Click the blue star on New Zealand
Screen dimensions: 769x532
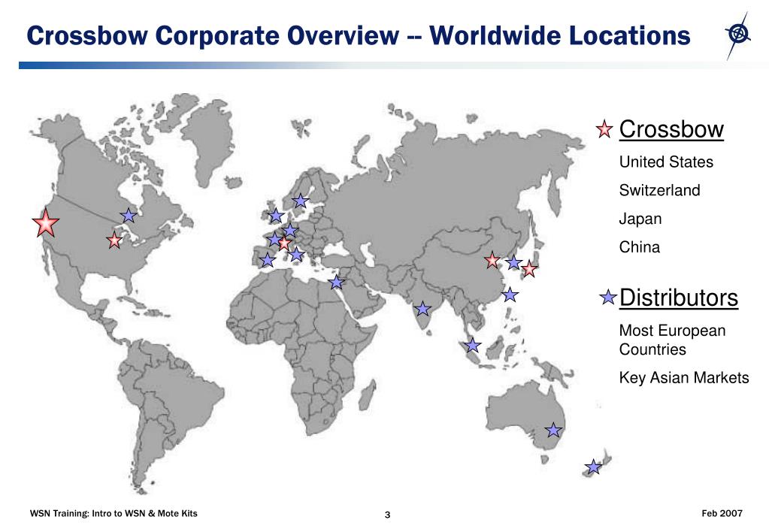(593, 467)
